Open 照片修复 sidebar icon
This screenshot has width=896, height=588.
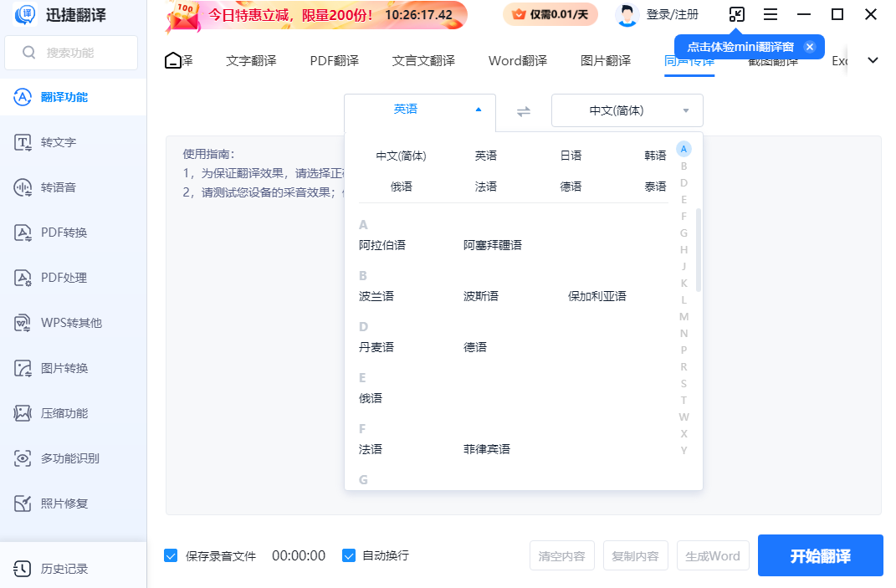click(x=23, y=504)
